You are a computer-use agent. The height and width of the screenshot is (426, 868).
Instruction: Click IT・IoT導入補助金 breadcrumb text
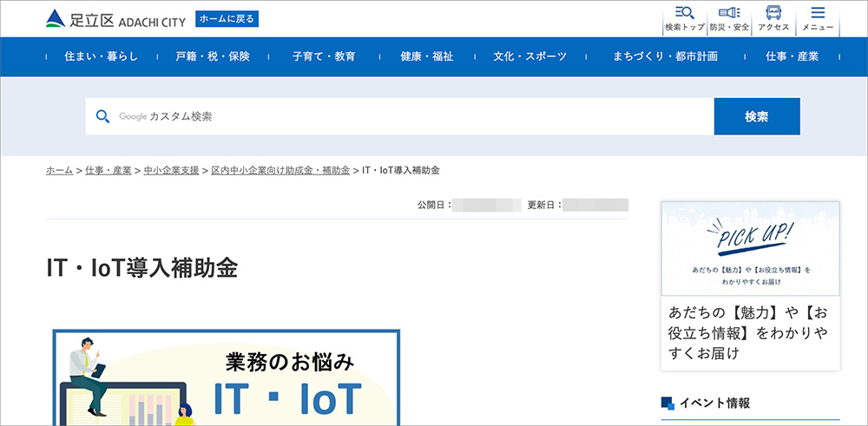(x=401, y=170)
